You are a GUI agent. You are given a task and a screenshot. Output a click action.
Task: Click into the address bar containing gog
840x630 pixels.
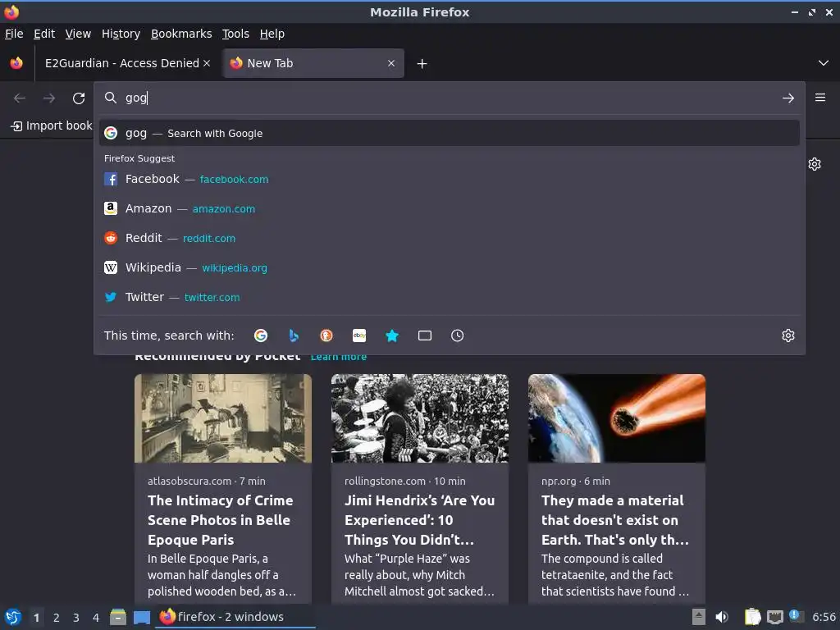tap(449, 98)
